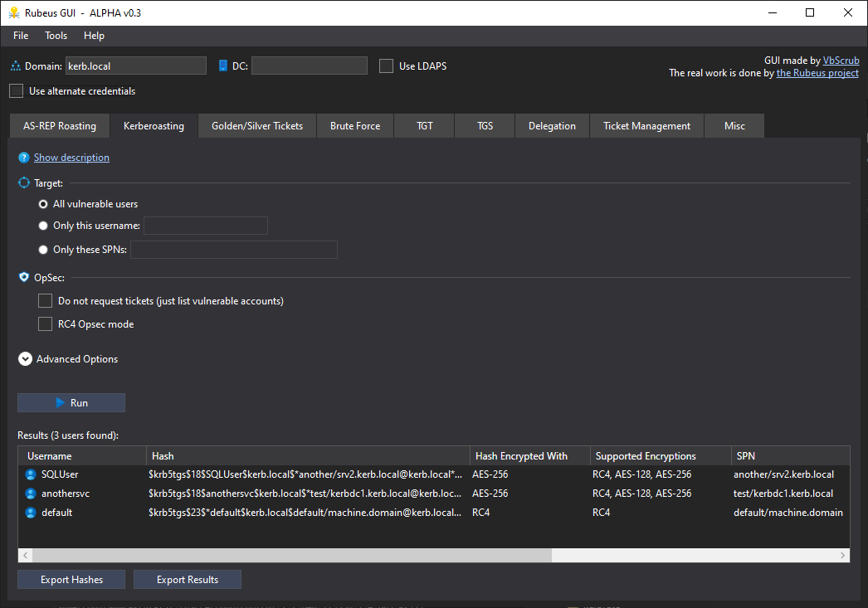Click the $krb5tgs$23$ default hash cell

(x=305, y=513)
